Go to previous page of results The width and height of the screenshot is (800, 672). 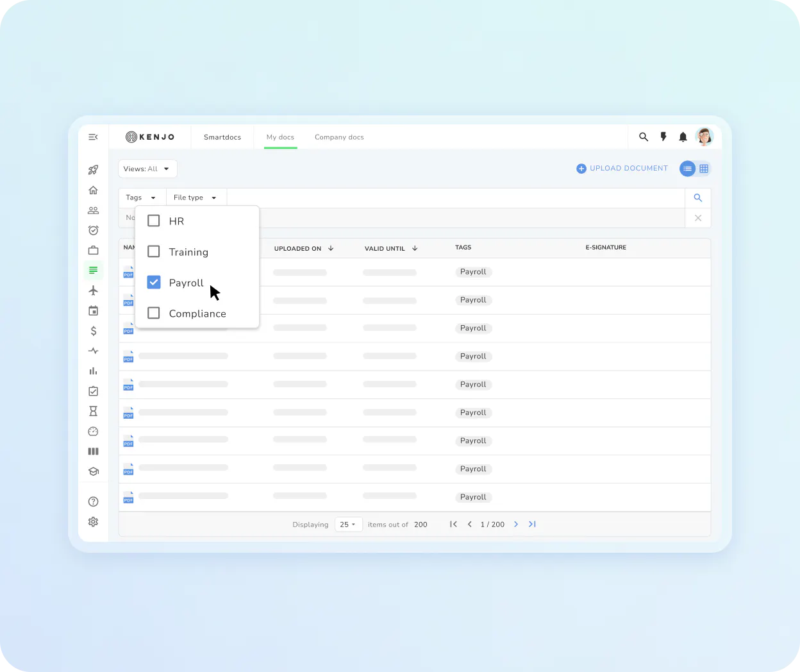(470, 525)
